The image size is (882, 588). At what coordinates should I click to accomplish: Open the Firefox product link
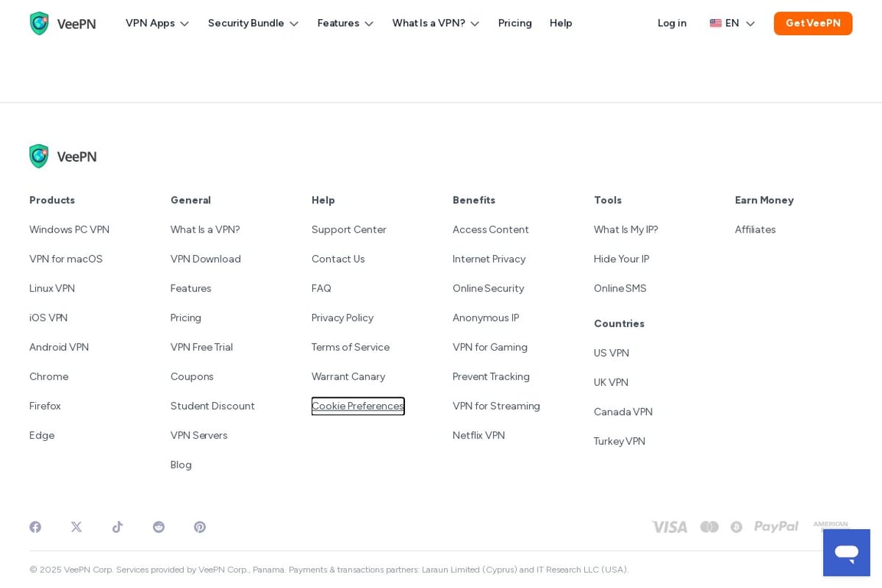tap(45, 406)
